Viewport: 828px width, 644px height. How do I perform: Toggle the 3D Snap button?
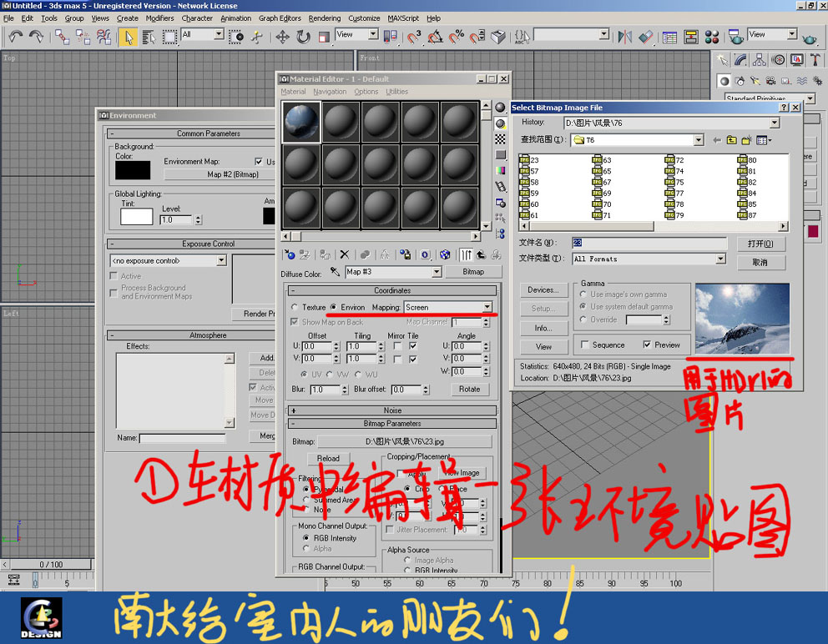pos(414,37)
